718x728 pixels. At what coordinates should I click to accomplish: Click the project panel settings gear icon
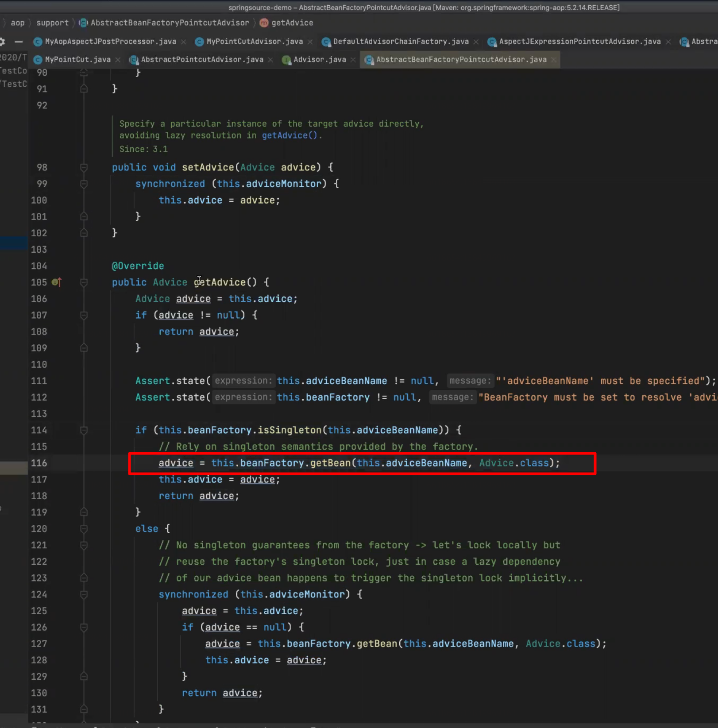2,42
